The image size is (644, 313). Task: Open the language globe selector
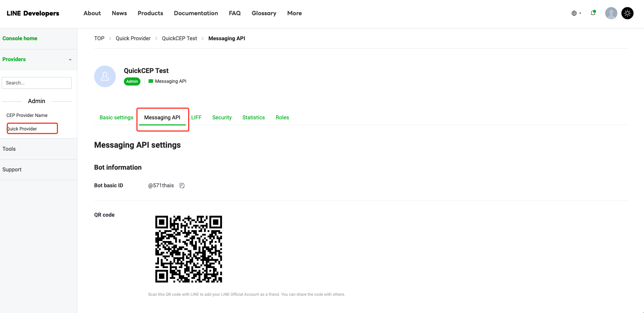(x=576, y=13)
